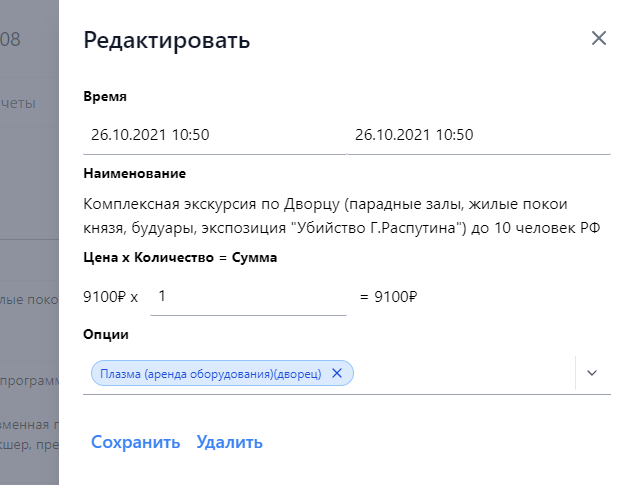Image resolution: width=624 pixels, height=485 pixels.
Task: Open the Опции selection field
Action: pyautogui.click(x=460, y=373)
